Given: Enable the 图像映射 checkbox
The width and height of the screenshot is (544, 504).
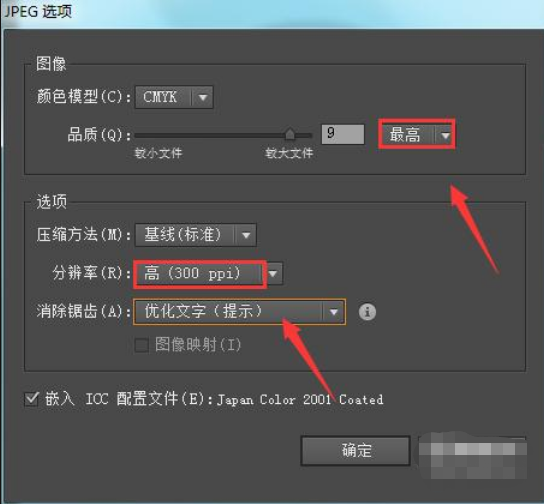Looking at the screenshot, I should coord(142,345).
